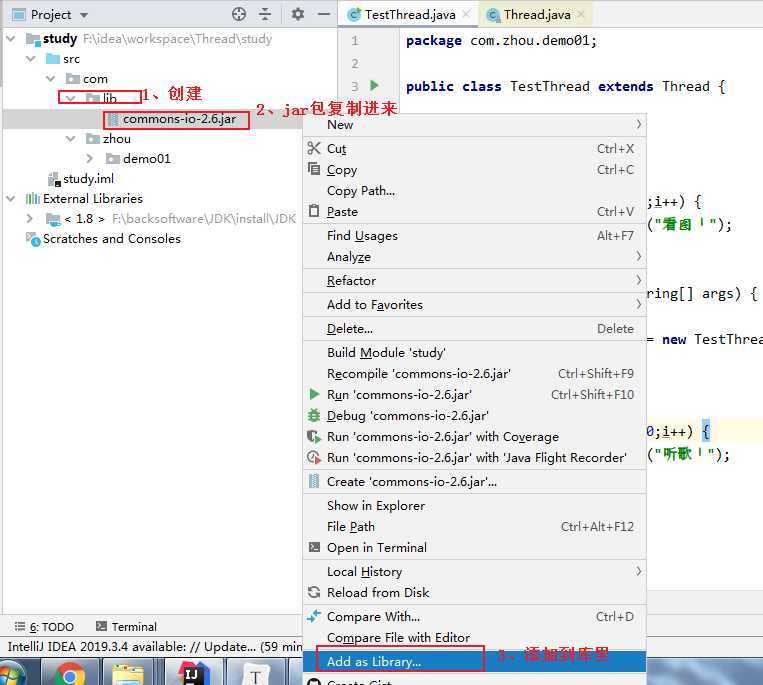Choose Show in Explorer entry

[474, 505]
